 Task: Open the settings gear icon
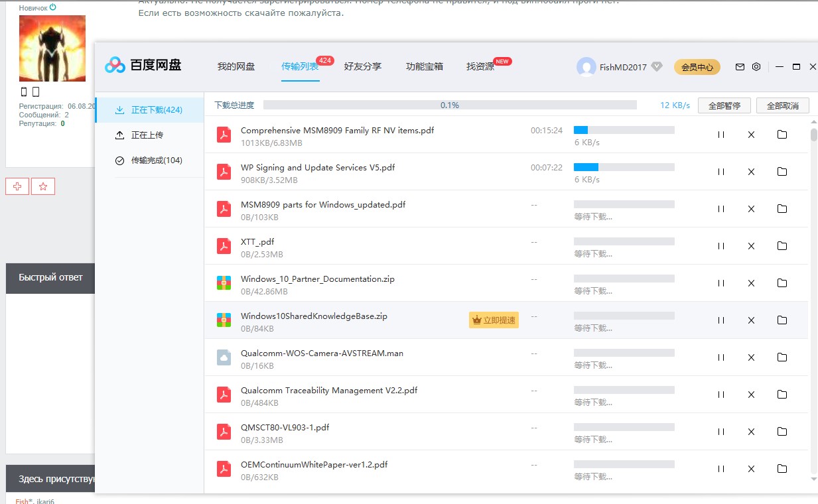point(756,67)
